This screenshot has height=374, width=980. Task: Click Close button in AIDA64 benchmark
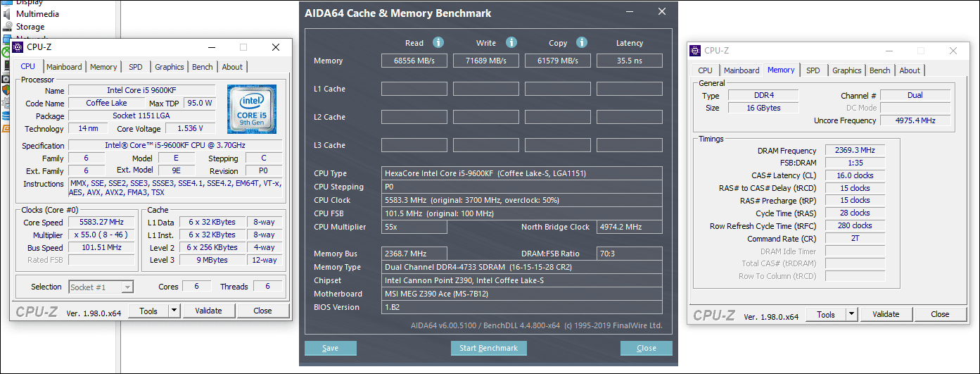[646, 348]
